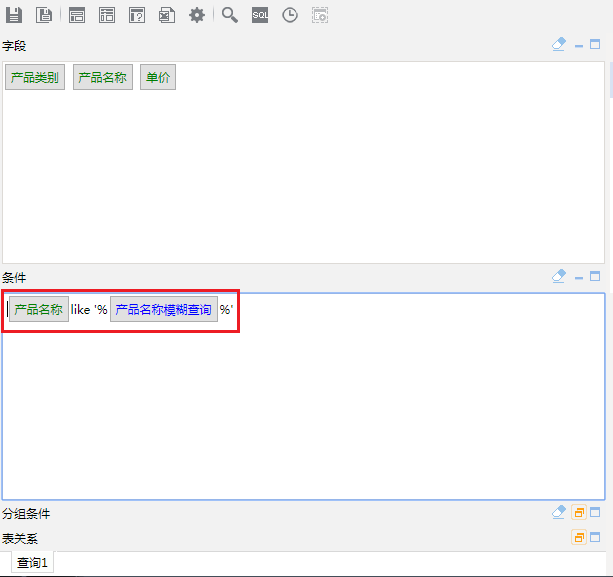Click the 表关系 section label
This screenshot has width=613, height=577.
pyautogui.click(x=20, y=538)
